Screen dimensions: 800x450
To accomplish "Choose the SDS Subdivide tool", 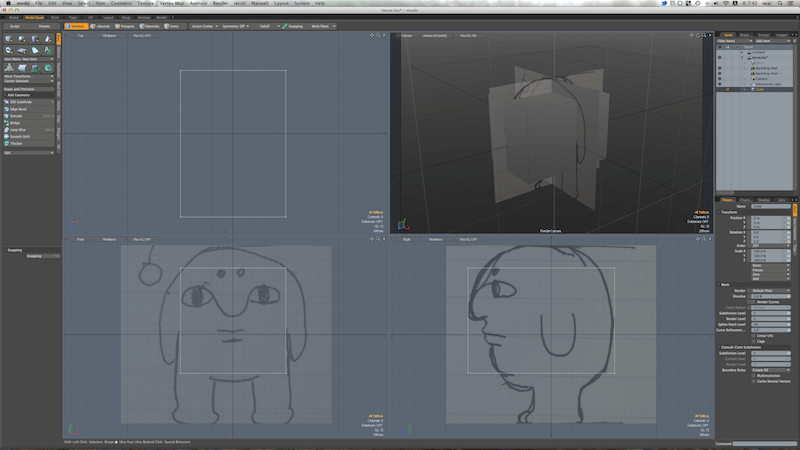I will click(x=29, y=102).
